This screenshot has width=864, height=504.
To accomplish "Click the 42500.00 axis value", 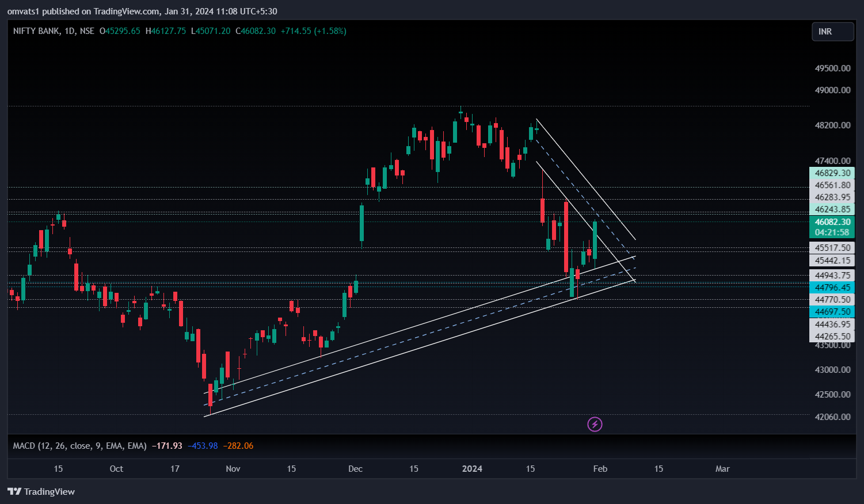I will 832,395.
